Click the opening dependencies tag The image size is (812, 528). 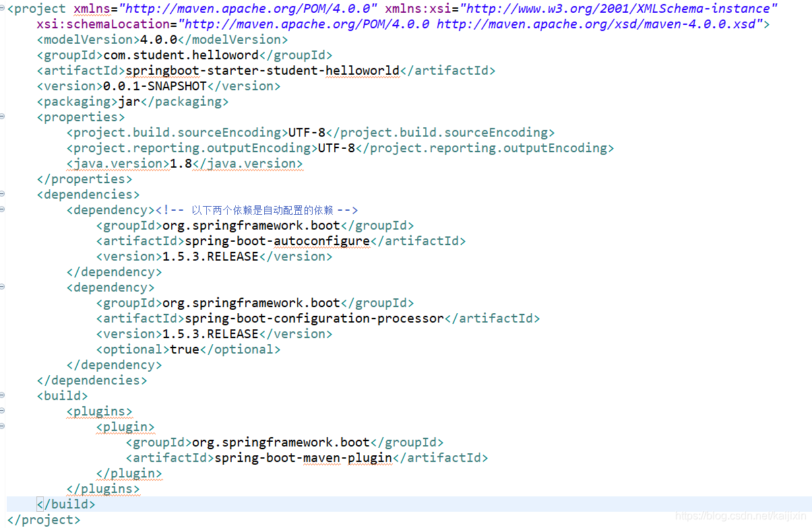pyautogui.click(x=88, y=195)
